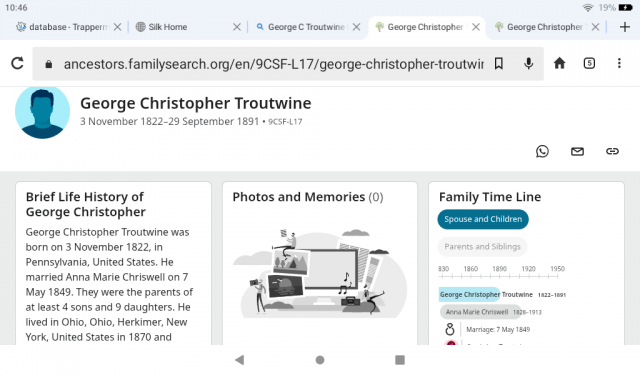
Task: Switch to the database - Trapper tab
Action: [x=67, y=27]
